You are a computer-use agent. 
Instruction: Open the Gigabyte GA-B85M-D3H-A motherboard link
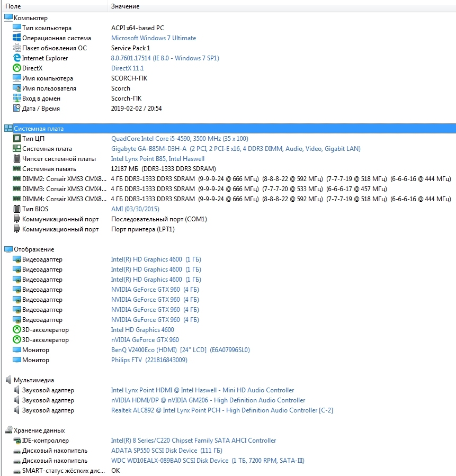pyautogui.click(x=236, y=148)
